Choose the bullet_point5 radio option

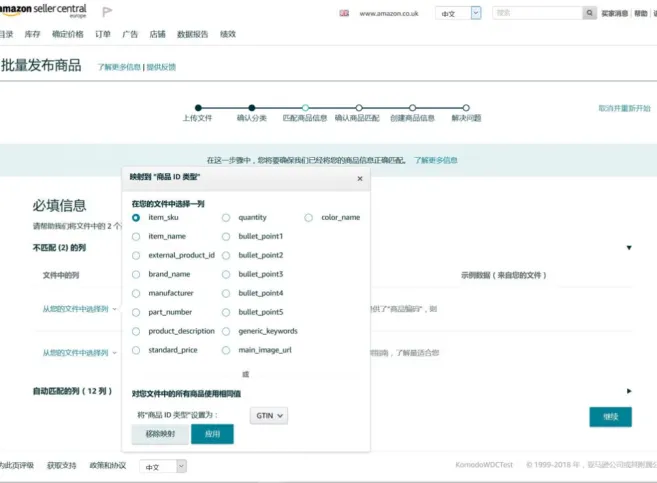[x=226, y=313]
